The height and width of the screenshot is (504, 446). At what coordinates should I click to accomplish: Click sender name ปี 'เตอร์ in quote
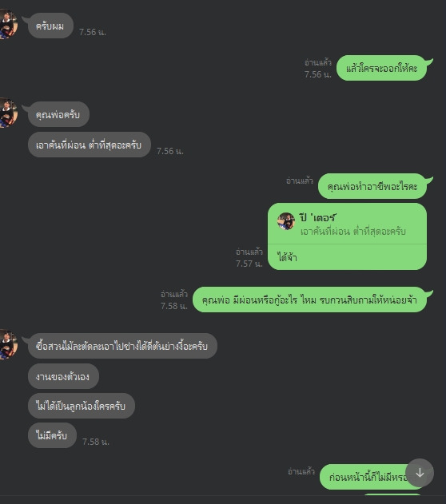318,218
